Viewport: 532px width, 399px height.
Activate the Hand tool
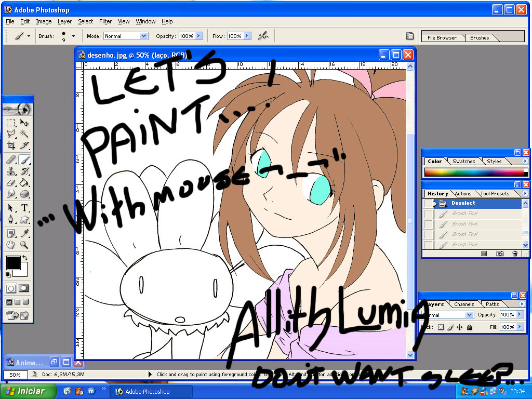(x=11, y=245)
